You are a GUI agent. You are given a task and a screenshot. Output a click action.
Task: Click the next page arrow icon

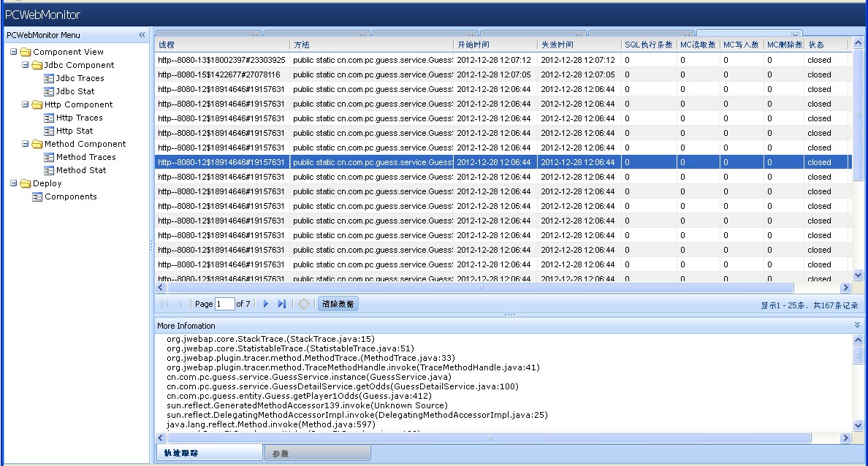point(266,304)
